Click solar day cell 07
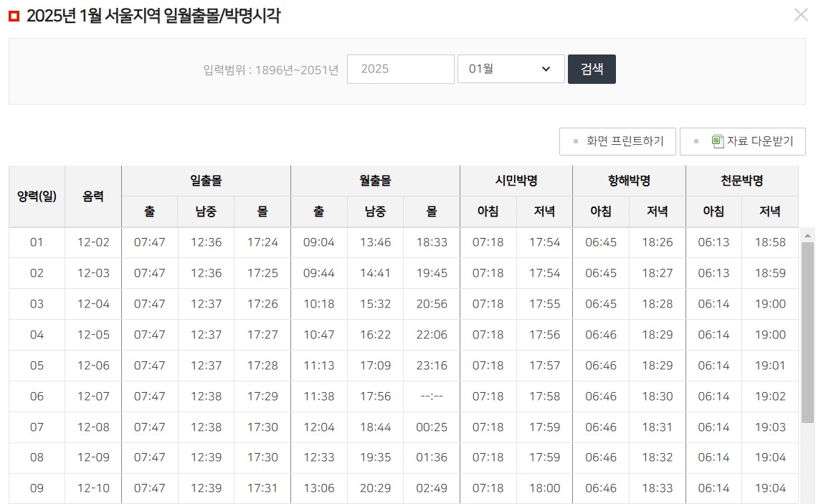Image resolution: width=816 pixels, height=504 pixels. click(x=37, y=427)
